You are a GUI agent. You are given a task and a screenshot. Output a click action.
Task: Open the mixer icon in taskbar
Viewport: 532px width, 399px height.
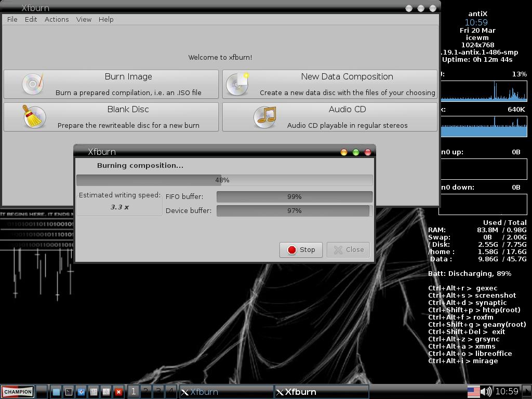94,392
